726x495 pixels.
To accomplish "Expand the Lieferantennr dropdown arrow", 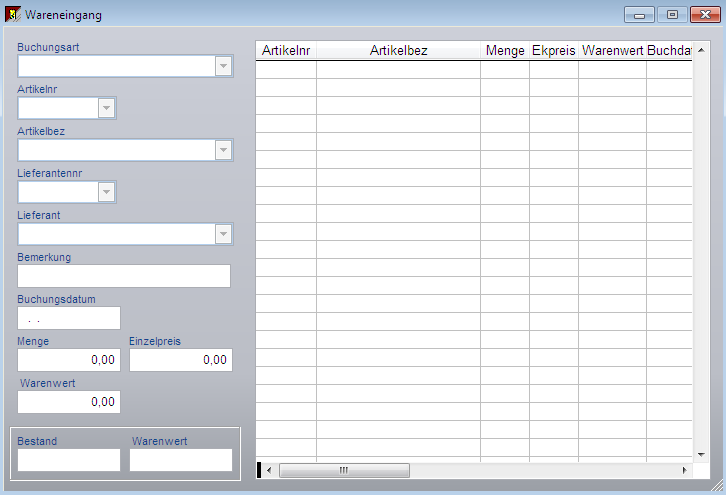I will pos(106,192).
